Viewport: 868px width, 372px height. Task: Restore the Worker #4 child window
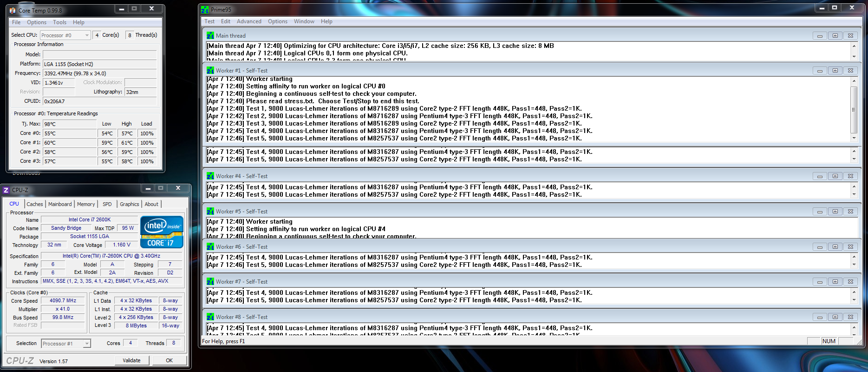(835, 176)
